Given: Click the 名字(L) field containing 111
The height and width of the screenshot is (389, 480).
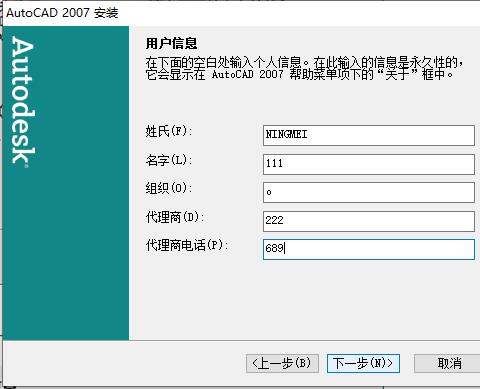Looking at the screenshot, I should coord(369,164).
